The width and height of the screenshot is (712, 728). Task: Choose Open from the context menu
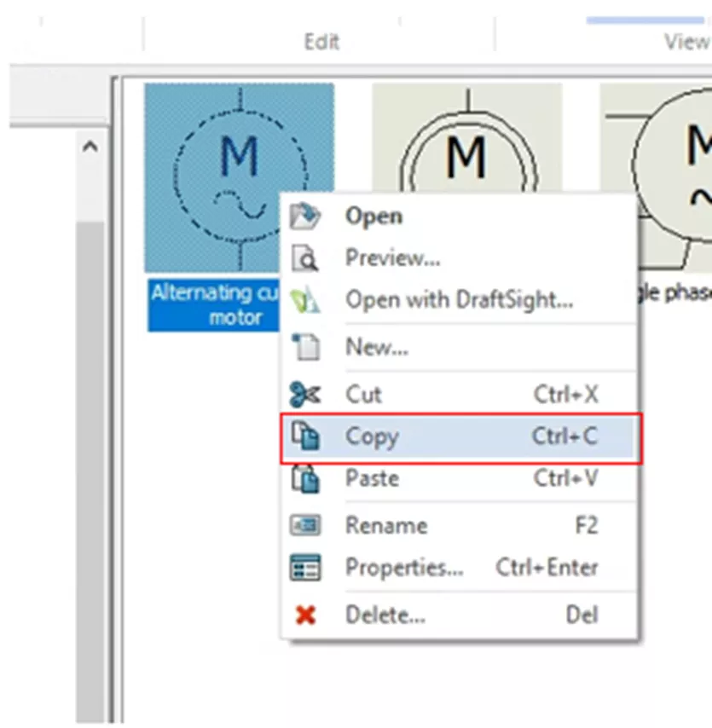459,216
